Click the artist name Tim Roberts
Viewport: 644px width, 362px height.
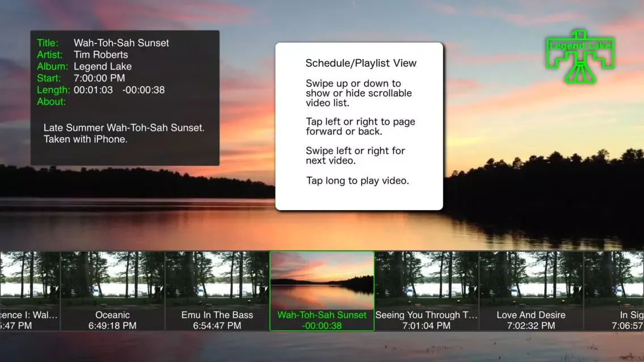[101, 54]
